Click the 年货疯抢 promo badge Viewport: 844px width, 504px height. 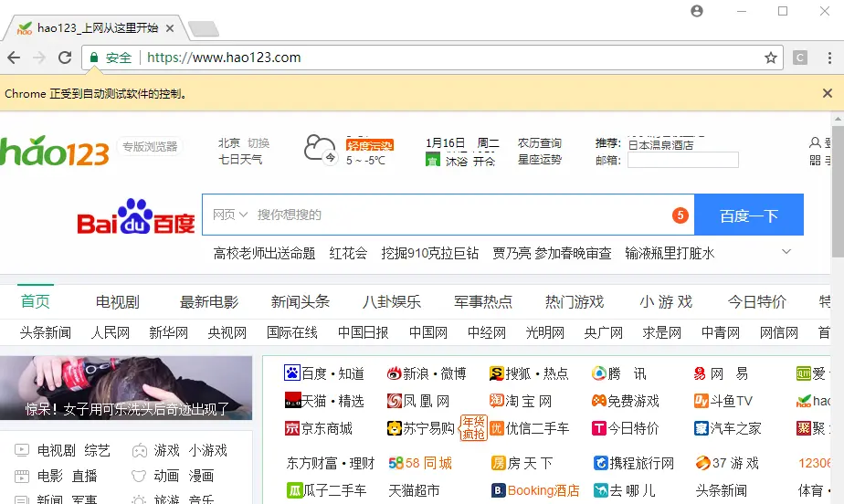click(x=474, y=428)
